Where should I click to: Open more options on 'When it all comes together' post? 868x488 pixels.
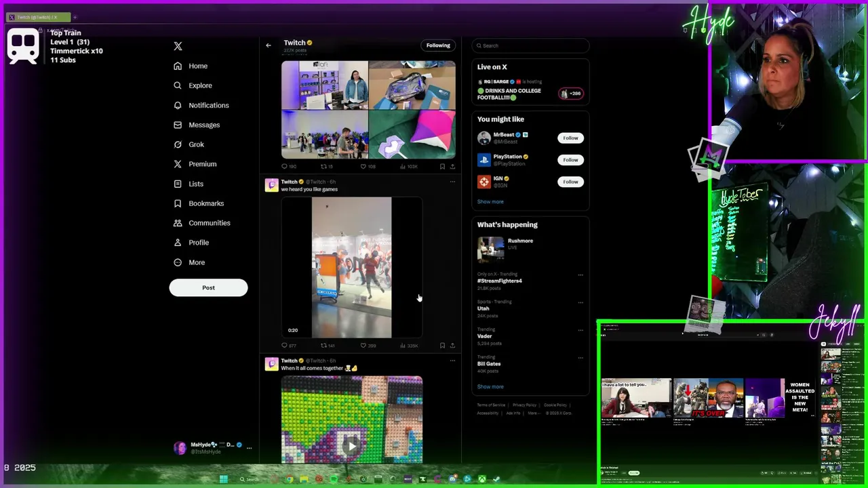pos(452,361)
